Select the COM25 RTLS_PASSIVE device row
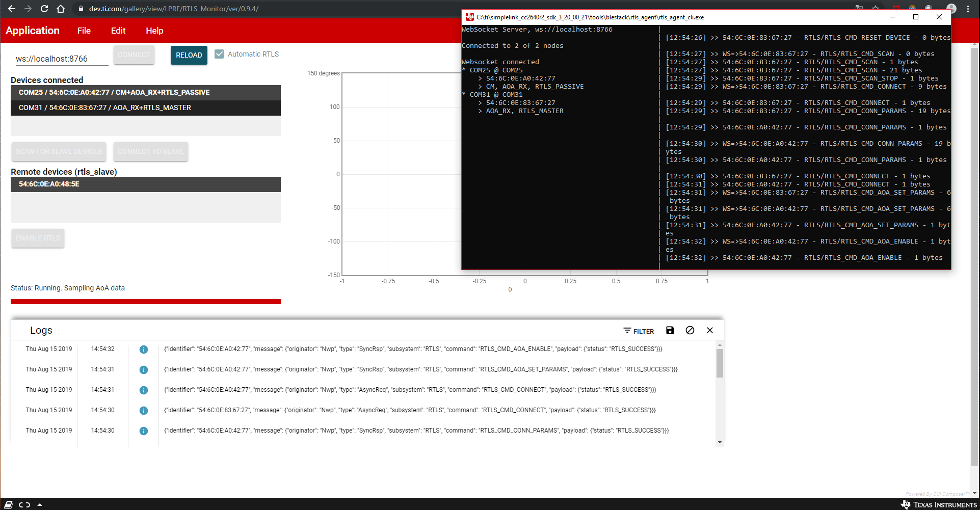Screen dimensions: 980x510 [x=146, y=93]
